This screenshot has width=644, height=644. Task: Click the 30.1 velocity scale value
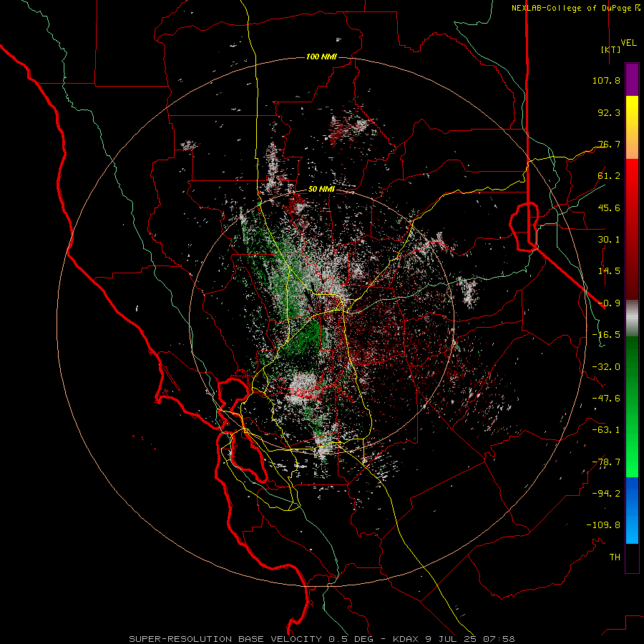pos(609,240)
